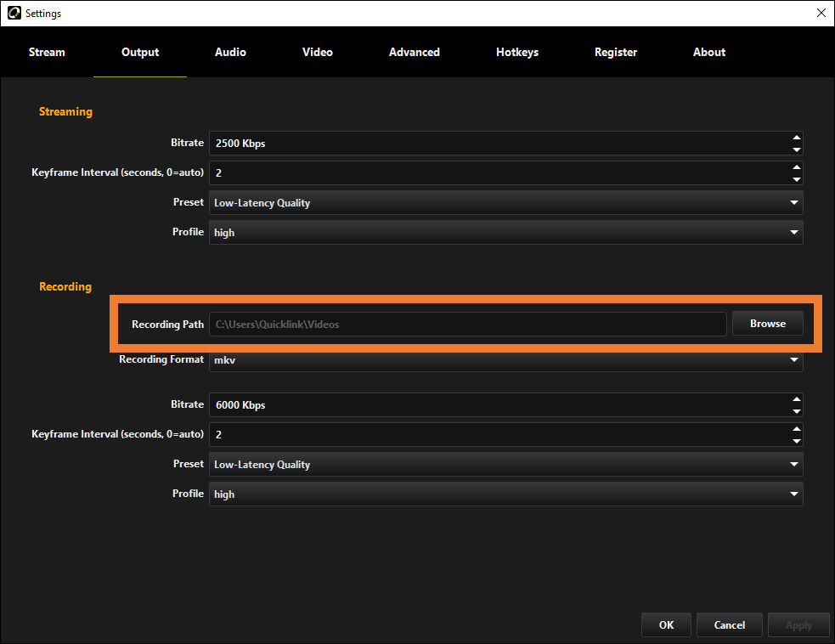Confirm settings with the OK button

click(666, 624)
